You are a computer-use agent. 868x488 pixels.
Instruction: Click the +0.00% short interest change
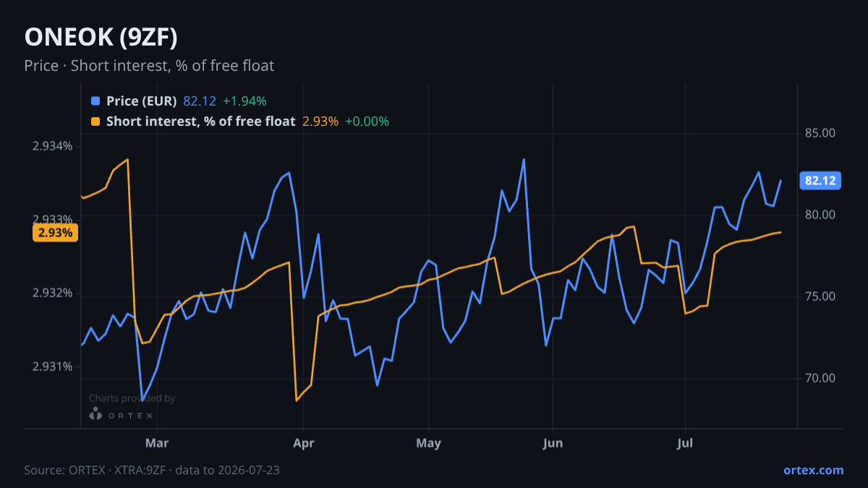(x=367, y=121)
